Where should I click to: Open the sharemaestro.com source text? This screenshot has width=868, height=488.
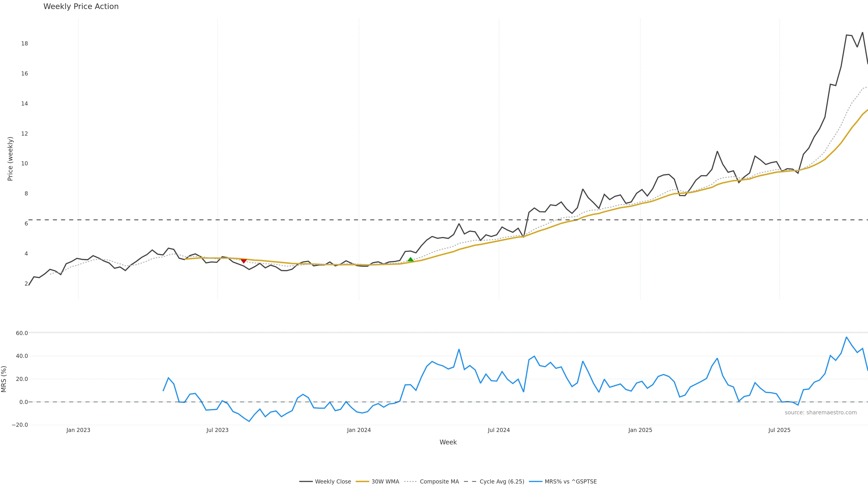coord(821,413)
